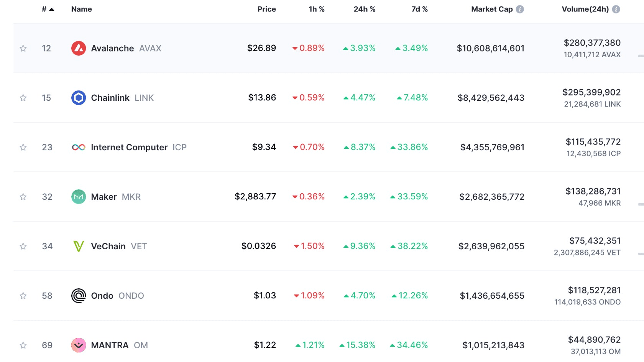Image resolution: width=644 pixels, height=362 pixels.
Task: Open Chainlink volume $295,399,902 link
Action: (x=591, y=92)
